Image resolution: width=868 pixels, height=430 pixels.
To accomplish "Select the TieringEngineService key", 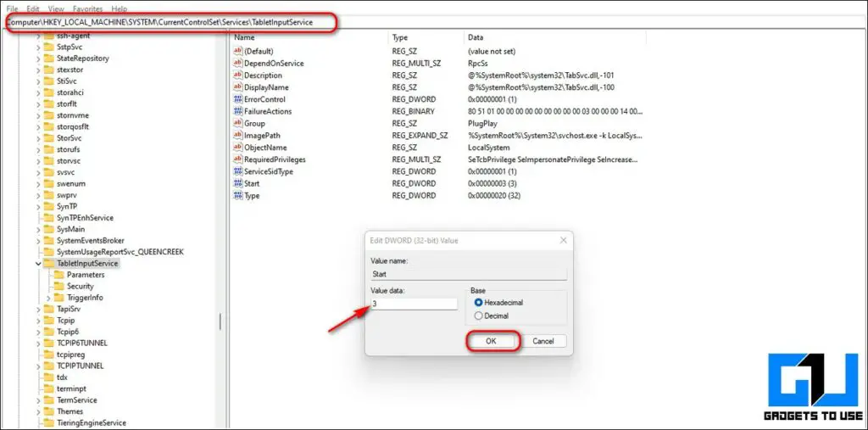I will [91, 423].
